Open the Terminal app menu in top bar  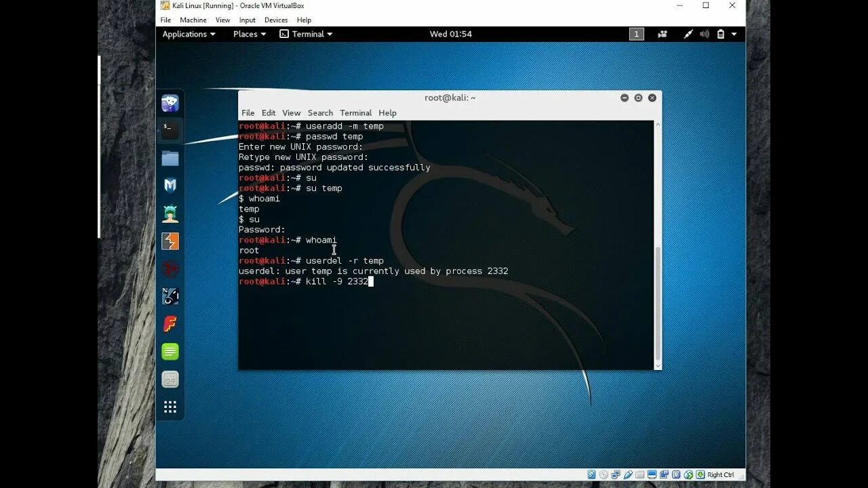click(x=307, y=34)
